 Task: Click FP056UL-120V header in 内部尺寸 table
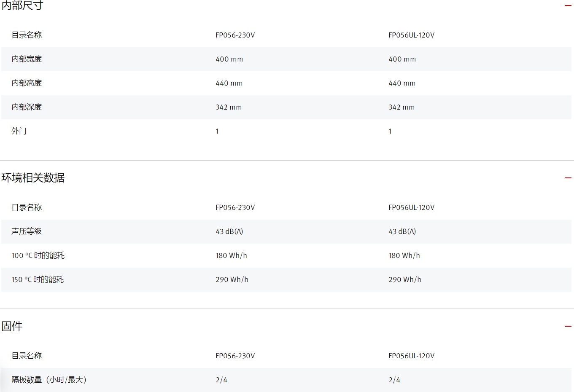tap(411, 35)
